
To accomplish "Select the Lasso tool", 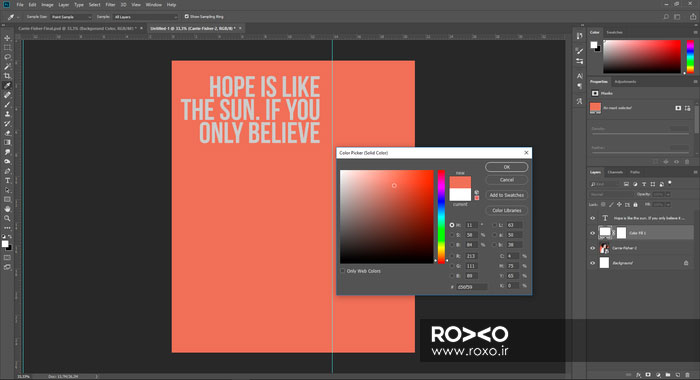I will 7,57.
